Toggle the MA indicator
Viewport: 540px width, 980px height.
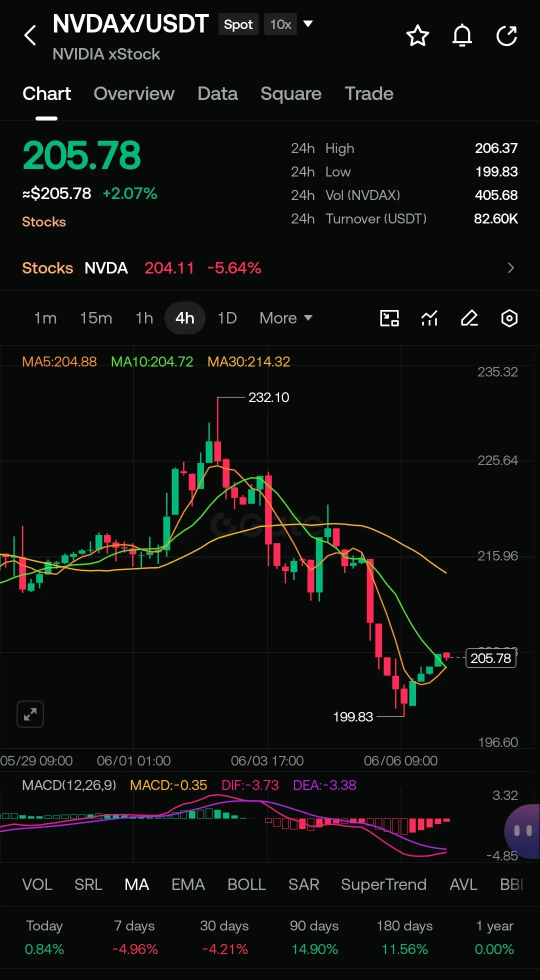[137, 884]
